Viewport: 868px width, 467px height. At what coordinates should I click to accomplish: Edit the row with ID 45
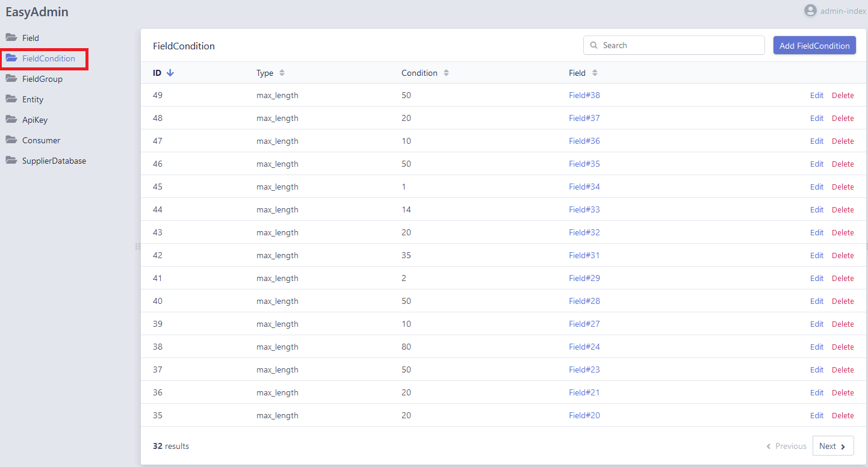[x=816, y=187]
